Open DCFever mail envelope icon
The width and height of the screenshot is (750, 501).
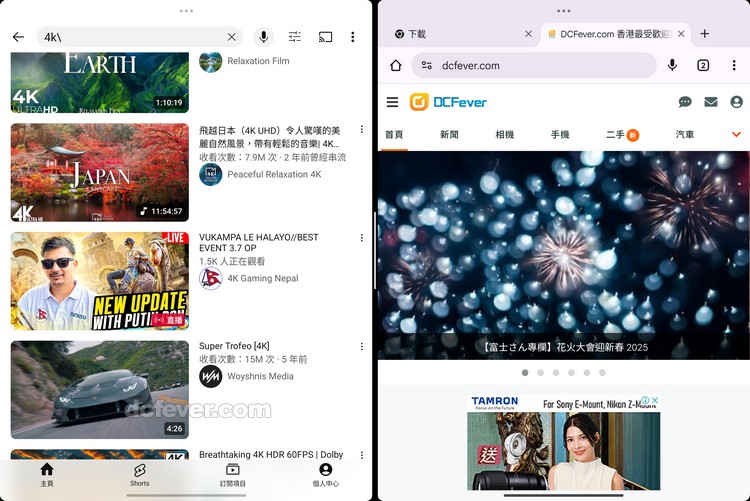click(x=711, y=102)
